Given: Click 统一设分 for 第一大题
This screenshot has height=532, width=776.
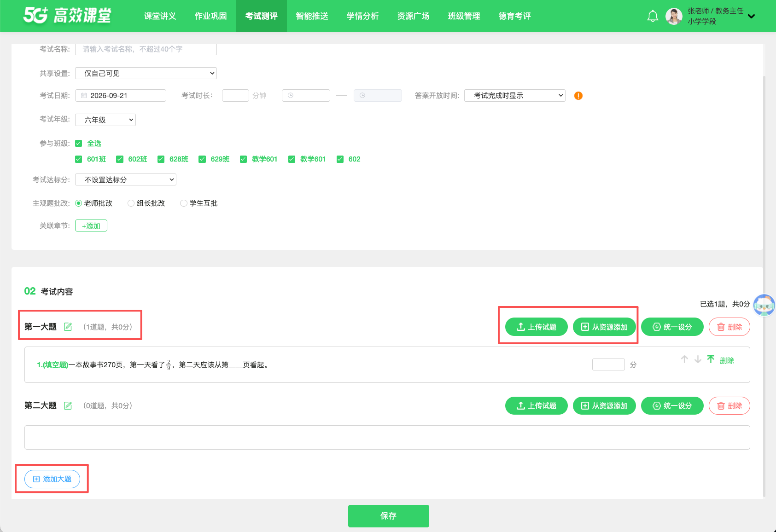Looking at the screenshot, I should (x=672, y=327).
